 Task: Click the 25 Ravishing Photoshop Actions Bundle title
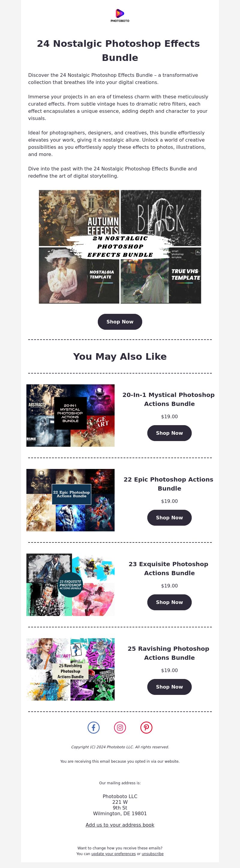(x=169, y=653)
